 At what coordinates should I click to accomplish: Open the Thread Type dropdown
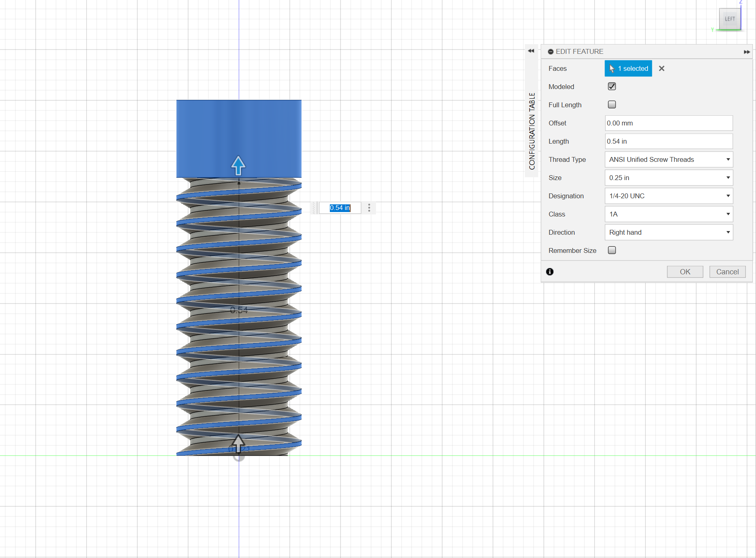click(x=669, y=159)
